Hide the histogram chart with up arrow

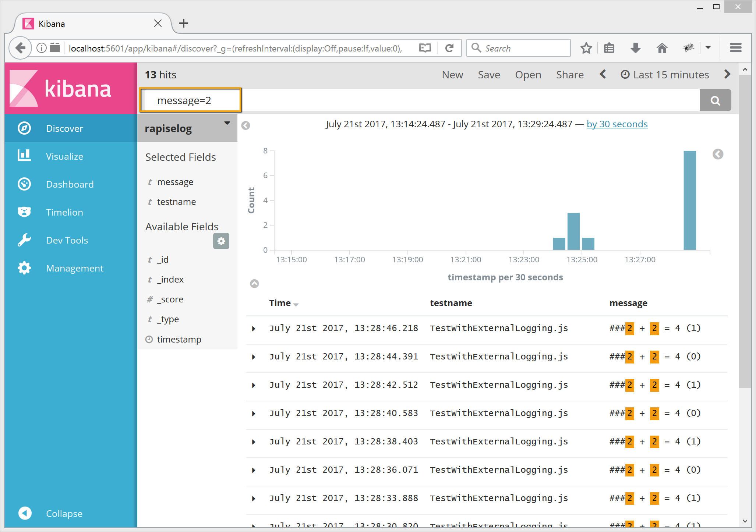pyautogui.click(x=254, y=284)
